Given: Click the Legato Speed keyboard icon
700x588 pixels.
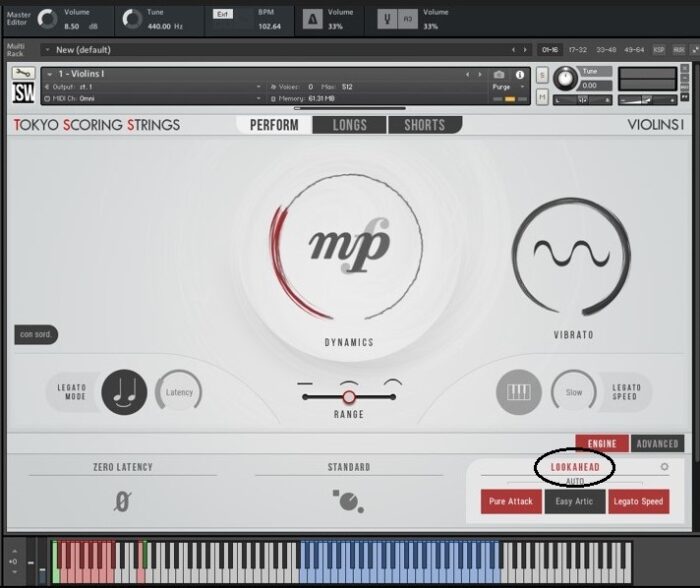Looking at the screenshot, I should [519, 392].
